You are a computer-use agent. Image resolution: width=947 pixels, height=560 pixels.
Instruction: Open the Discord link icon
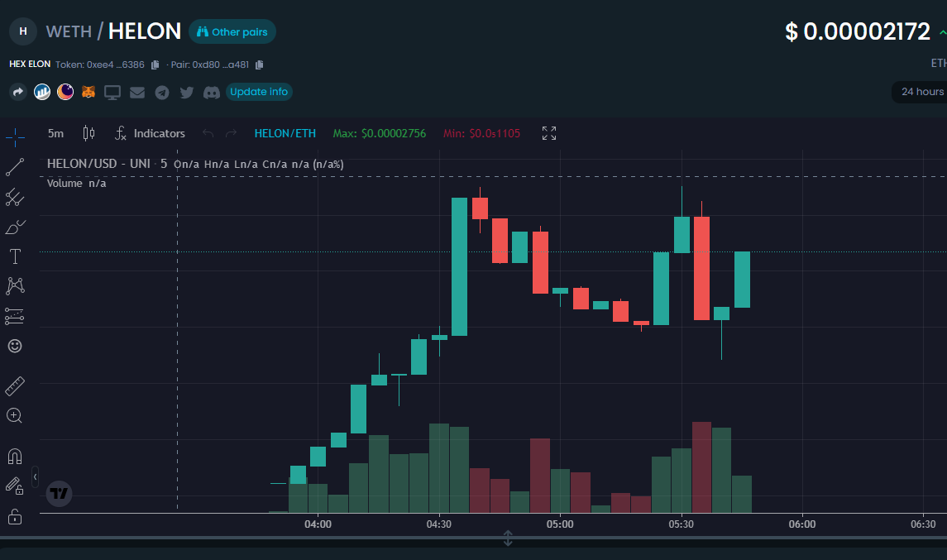click(x=212, y=93)
